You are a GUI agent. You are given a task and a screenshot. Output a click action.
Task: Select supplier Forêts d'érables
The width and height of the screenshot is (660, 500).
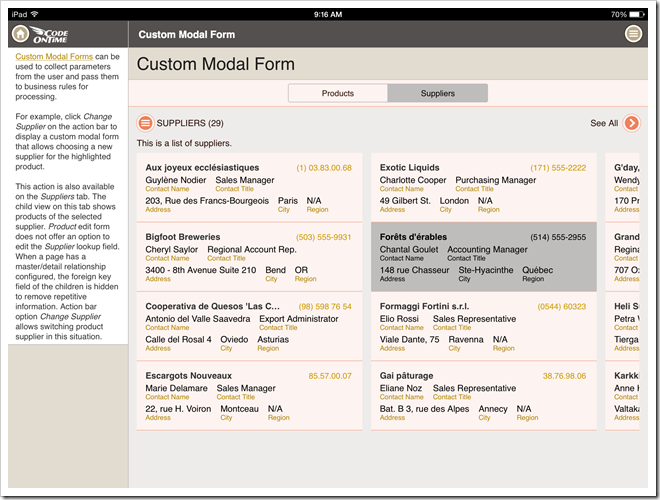click(484, 257)
